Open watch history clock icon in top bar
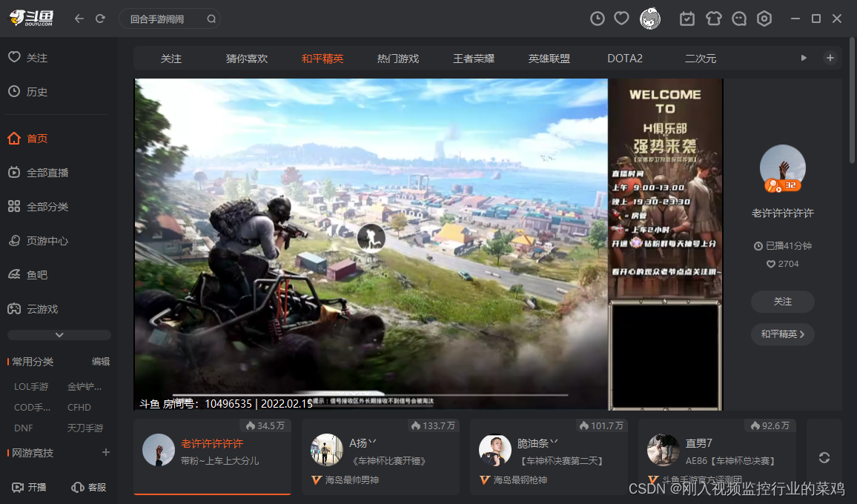The height and width of the screenshot is (504, 857). pos(598,19)
